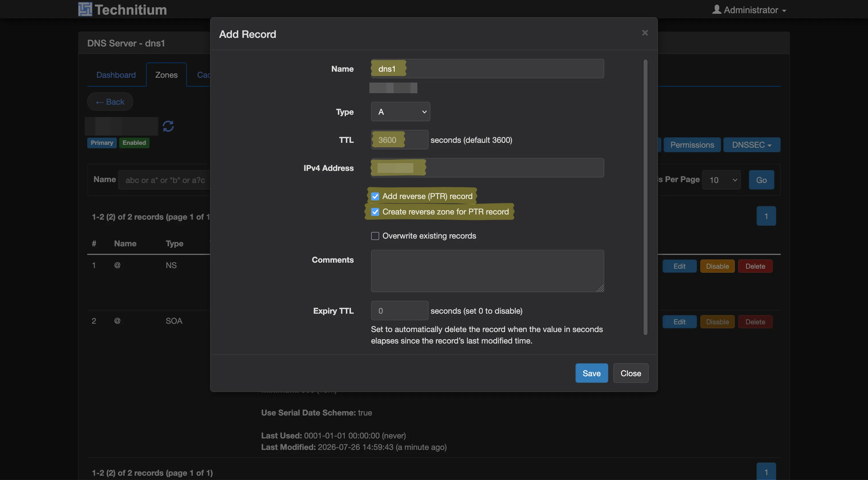Uncheck Add reverse (PTR) record
The image size is (868, 480).
[x=375, y=196]
